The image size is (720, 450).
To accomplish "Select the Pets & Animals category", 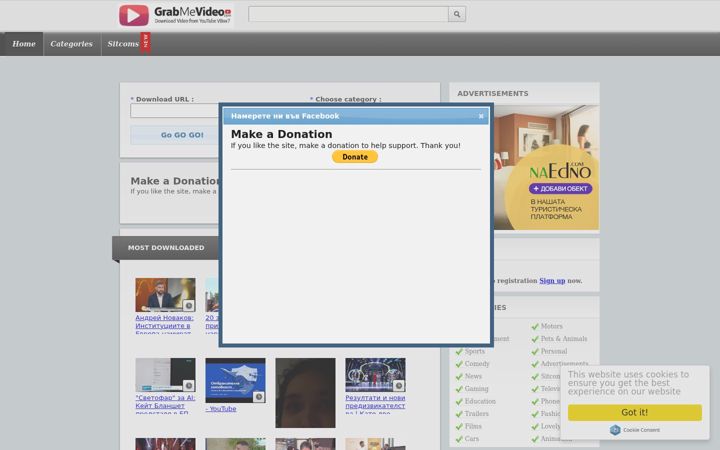I will point(564,339).
